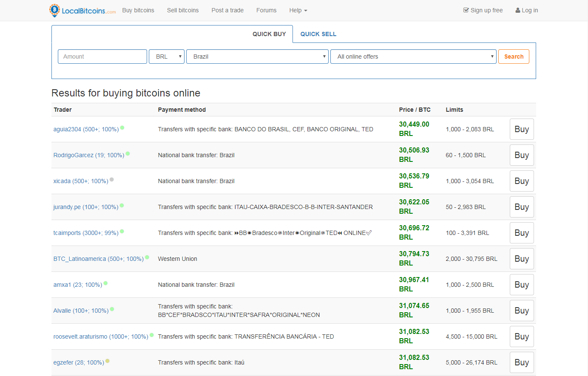The image size is (588, 376).
Task: Expand the All online offers dropdown
Action: point(413,57)
